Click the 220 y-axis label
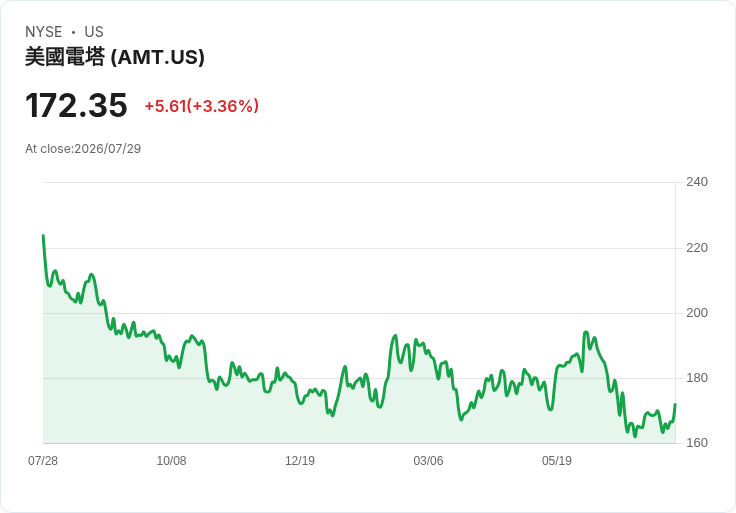The image size is (736, 513). (697, 248)
